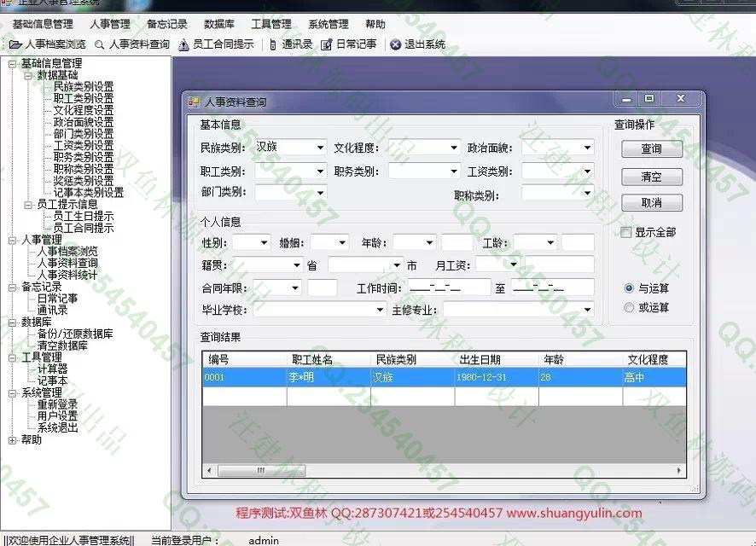Click the 员工合同提示 toolbar label
The height and width of the screenshot is (546, 756).
pos(224,44)
